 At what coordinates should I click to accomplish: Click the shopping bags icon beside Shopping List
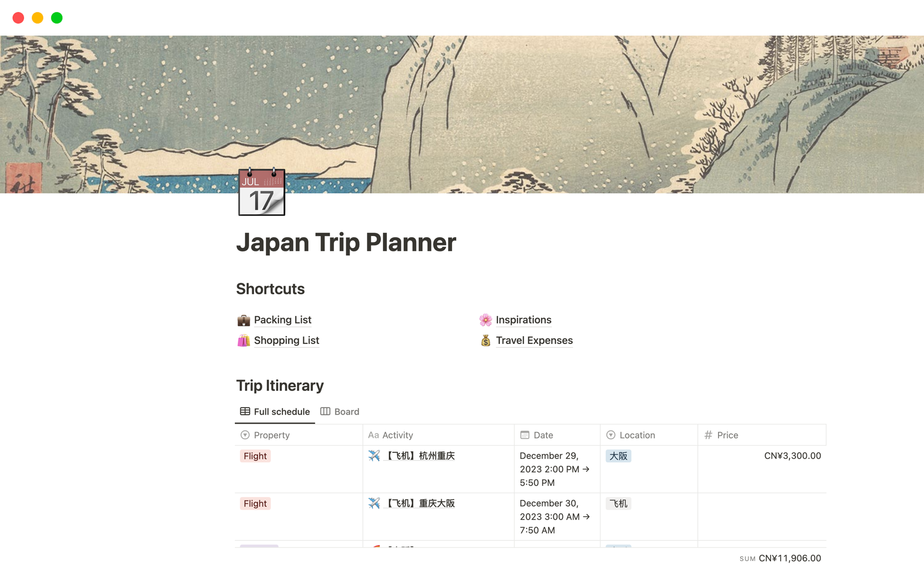(244, 341)
